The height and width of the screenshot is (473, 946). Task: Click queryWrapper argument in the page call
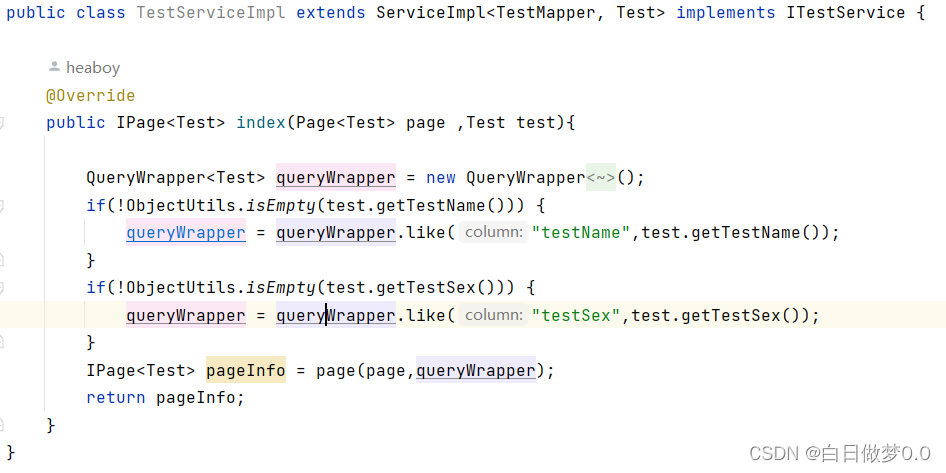click(x=476, y=370)
